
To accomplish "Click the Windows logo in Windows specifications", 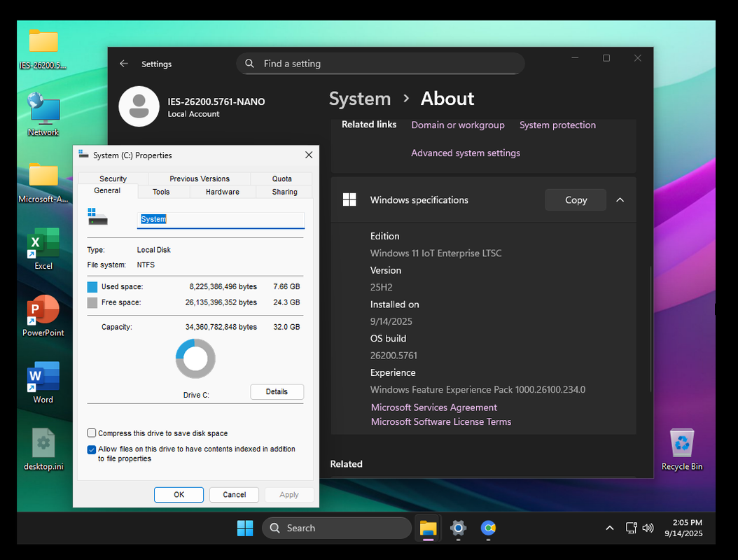I will click(349, 199).
